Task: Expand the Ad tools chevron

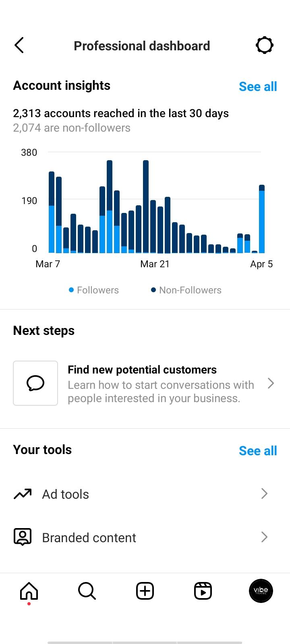Action: coord(264,493)
